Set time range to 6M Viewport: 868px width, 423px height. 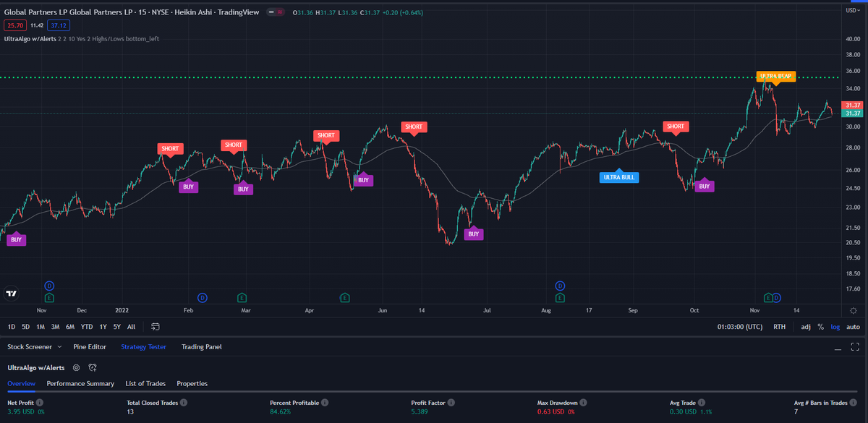click(x=70, y=327)
